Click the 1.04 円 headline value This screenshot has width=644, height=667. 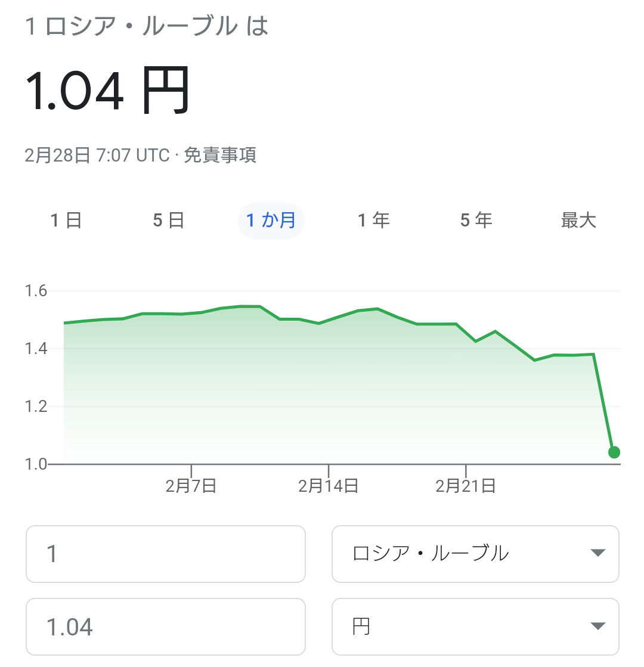(x=107, y=90)
